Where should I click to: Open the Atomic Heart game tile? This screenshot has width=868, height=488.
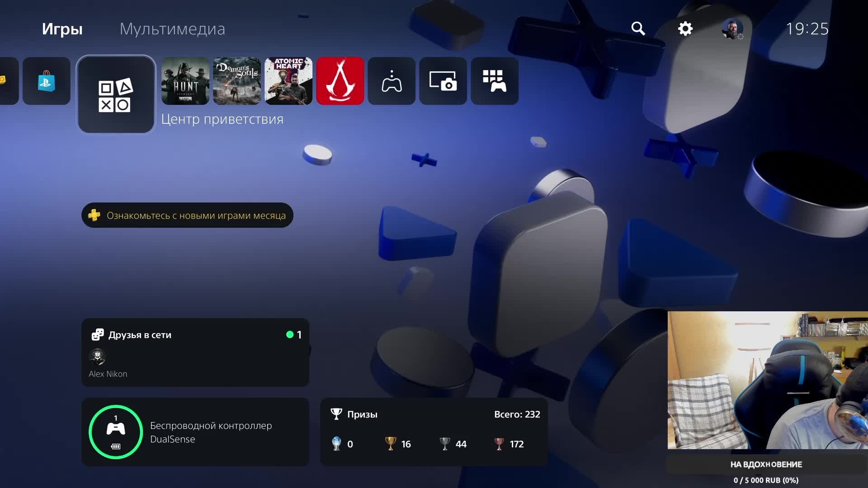[x=288, y=81]
